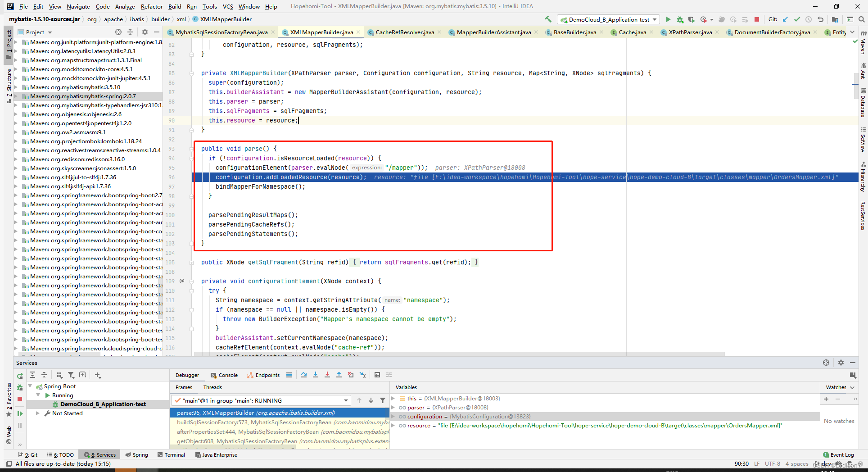Viewport: 868px width, 472px height.
Task: Expand the Not Started services node
Action: coord(38,413)
